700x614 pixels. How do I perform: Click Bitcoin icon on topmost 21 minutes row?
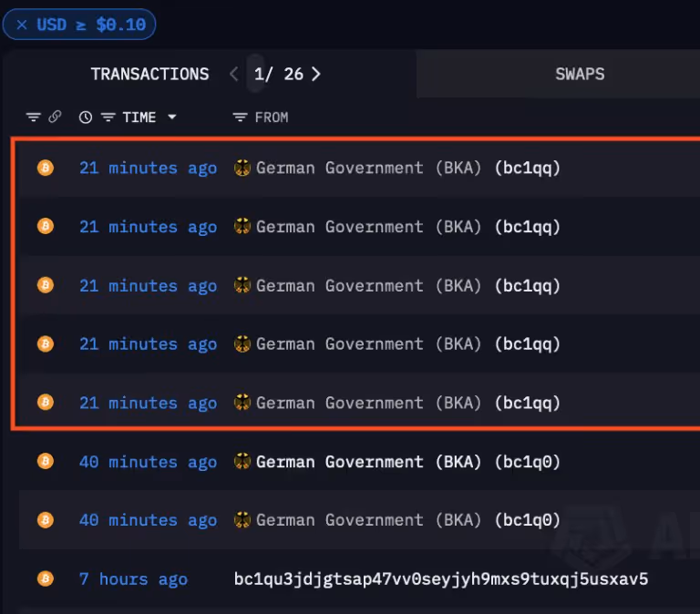(45, 168)
